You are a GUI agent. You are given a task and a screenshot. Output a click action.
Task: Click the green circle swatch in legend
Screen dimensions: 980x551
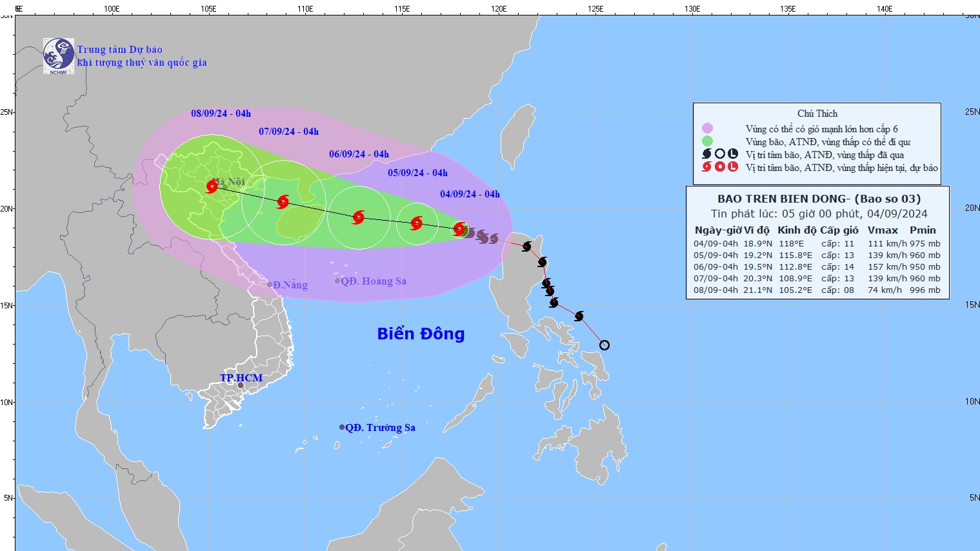coord(707,141)
